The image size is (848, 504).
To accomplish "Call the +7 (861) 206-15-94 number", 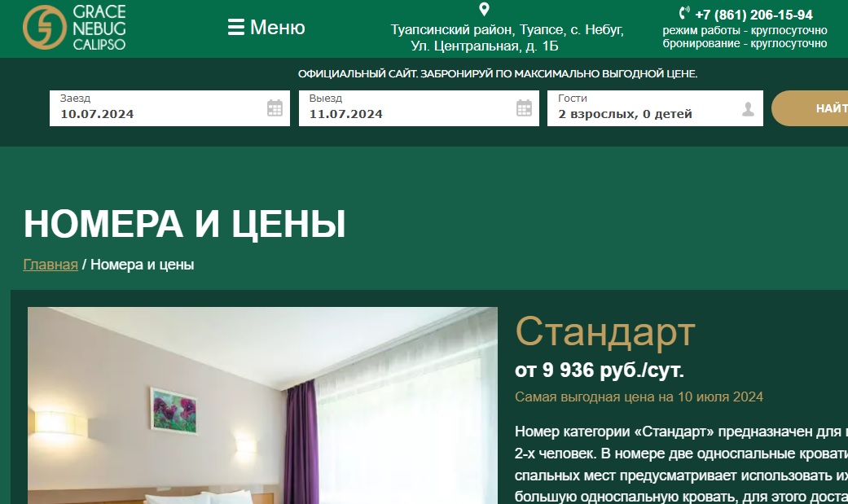I will coord(753,15).
